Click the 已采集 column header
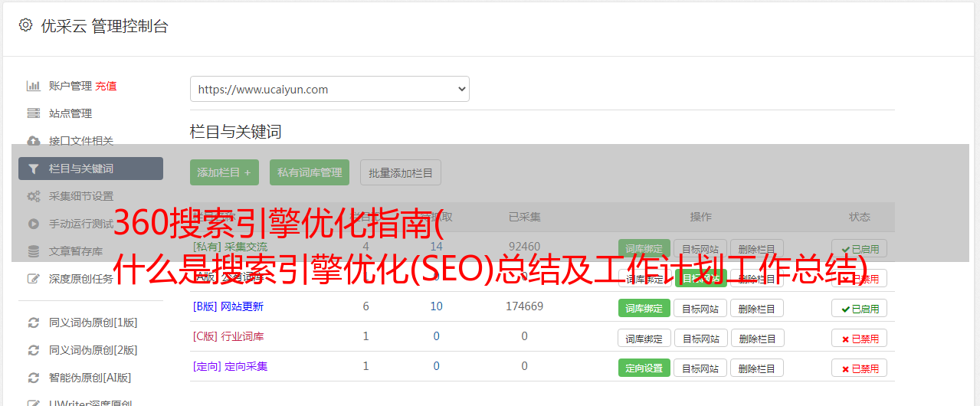 tap(525, 217)
